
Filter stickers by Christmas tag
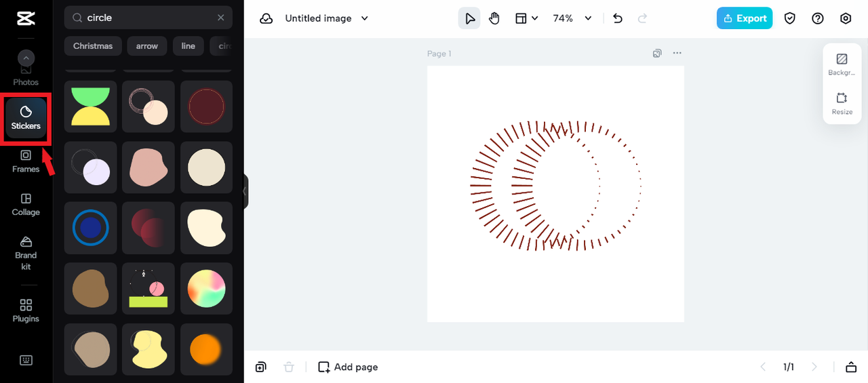[93, 46]
